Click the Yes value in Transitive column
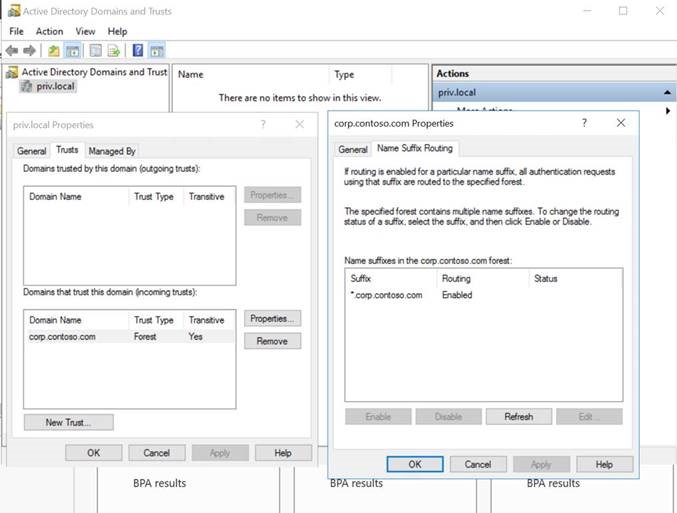Image resolution: width=677 pixels, height=513 pixels. tap(196, 336)
